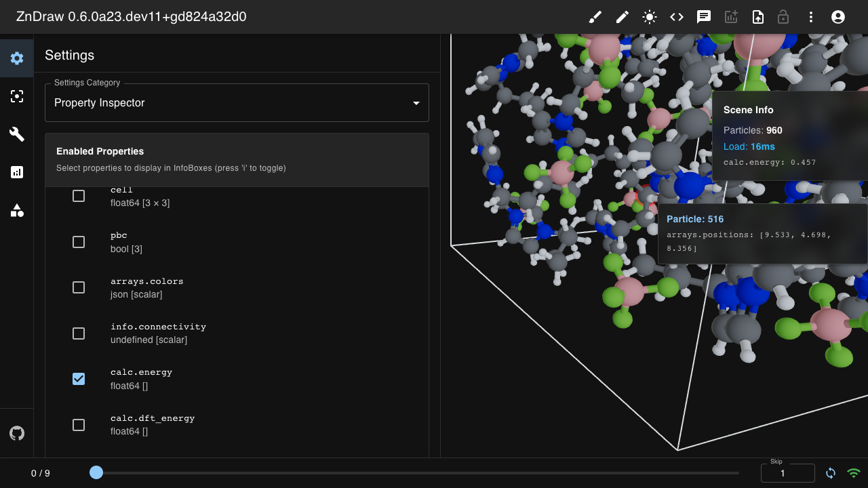This screenshot has width=868, height=488.
Task: Select the pencil edit tool
Action: point(623,17)
